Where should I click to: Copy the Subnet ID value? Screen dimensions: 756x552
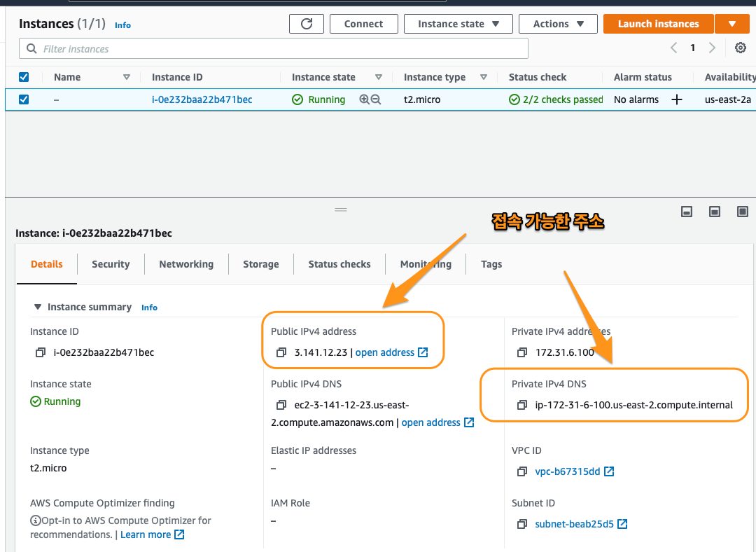point(522,524)
